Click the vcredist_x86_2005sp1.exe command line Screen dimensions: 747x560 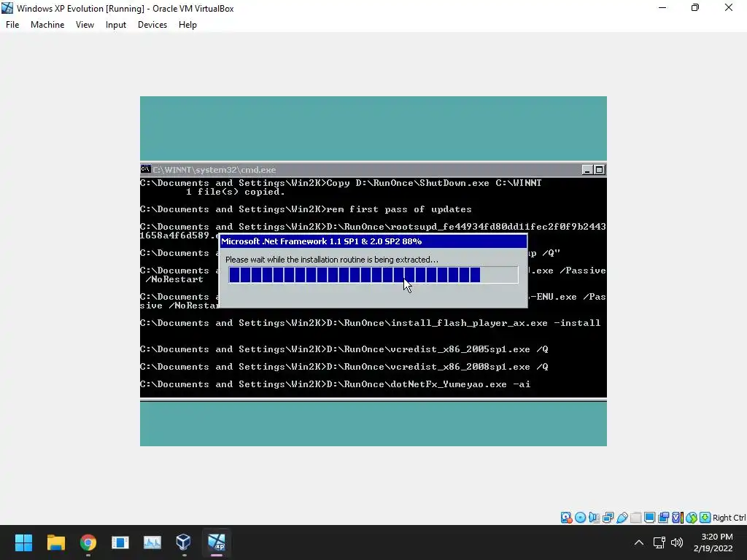(x=344, y=349)
